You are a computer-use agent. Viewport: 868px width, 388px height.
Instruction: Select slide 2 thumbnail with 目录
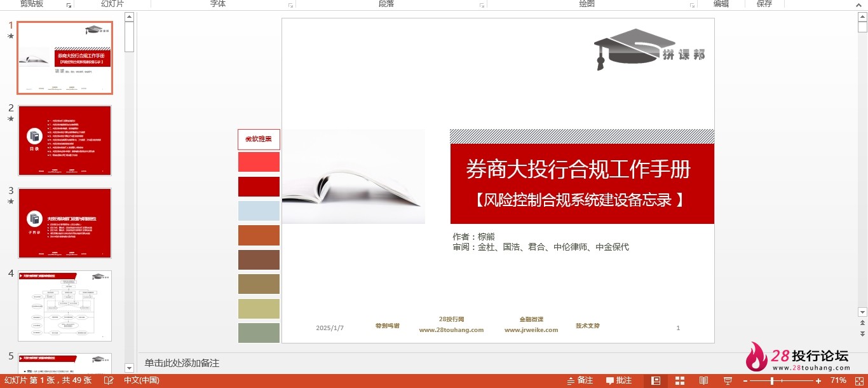65,141
